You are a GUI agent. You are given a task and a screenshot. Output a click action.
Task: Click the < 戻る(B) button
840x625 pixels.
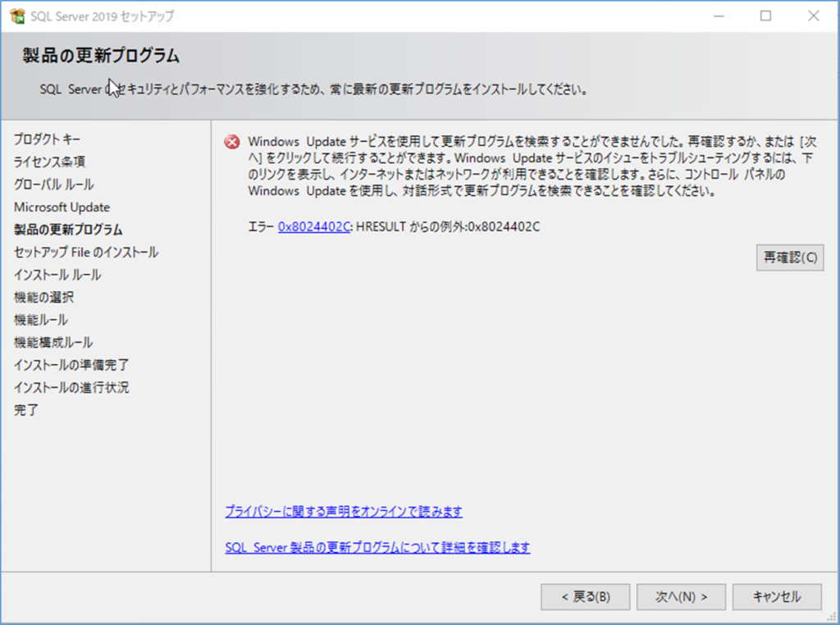click(585, 596)
